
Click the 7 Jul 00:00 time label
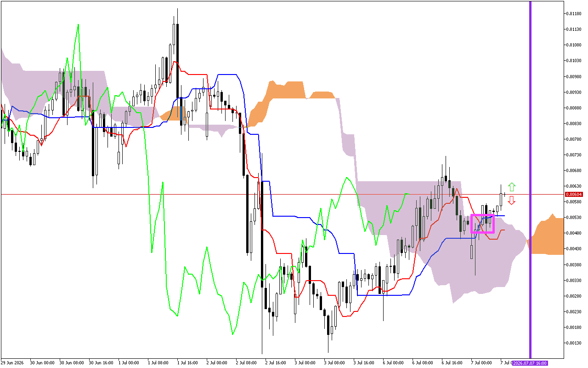click(x=481, y=363)
